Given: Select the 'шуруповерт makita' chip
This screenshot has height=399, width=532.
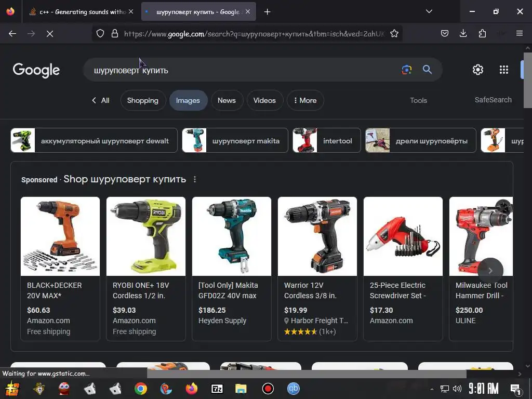Looking at the screenshot, I should (235, 140).
